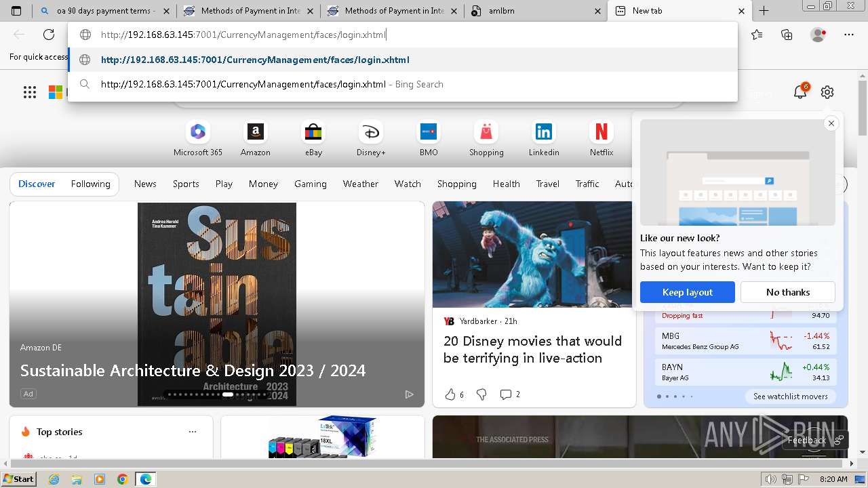Viewport: 868px width, 488px height.
Task: Open Disney+ quick link
Action: (x=371, y=139)
